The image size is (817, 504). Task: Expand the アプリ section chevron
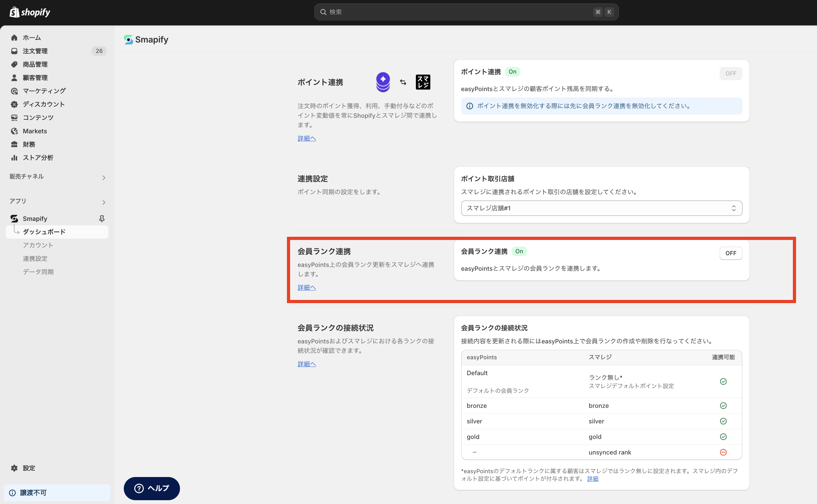tap(104, 202)
